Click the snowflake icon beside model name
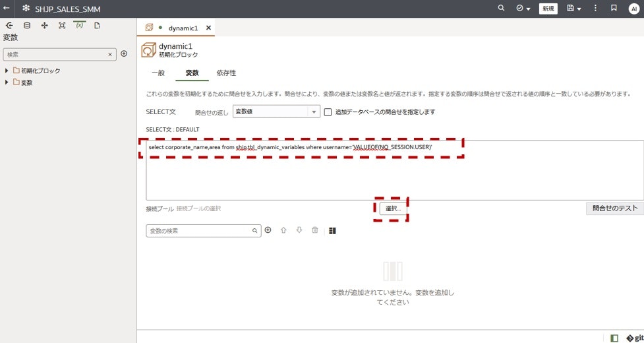 tap(26, 9)
